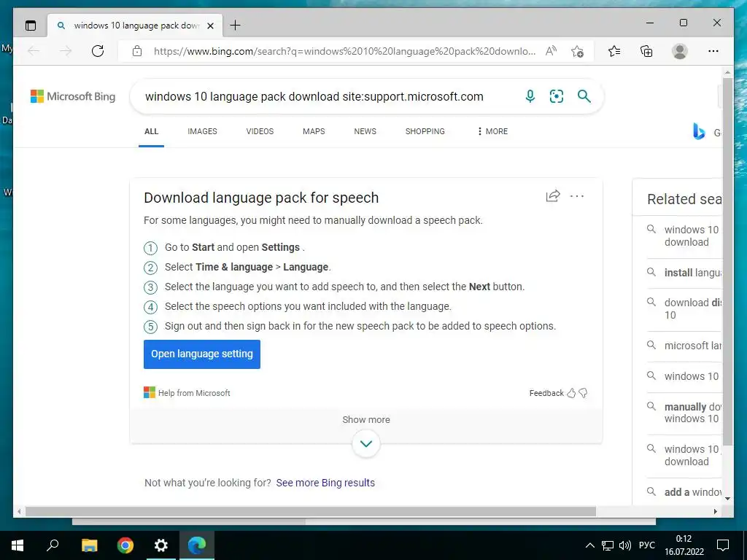Image resolution: width=747 pixels, height=560 pixels.
Task: Open the browser profile avatar
Action: point(679,51)
